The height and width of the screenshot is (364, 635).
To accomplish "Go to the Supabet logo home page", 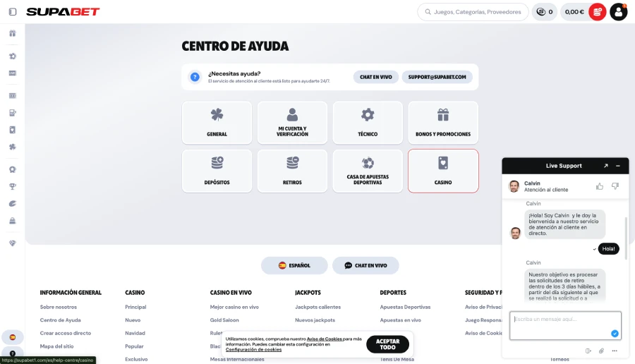I will tap(63, 12).
